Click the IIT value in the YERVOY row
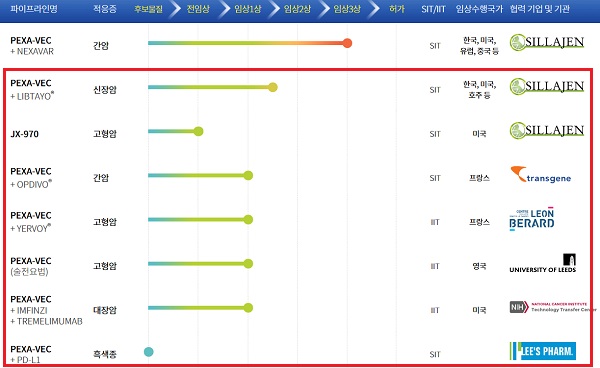Viewport: 600px width, 368px height. [x=435, y=222]
